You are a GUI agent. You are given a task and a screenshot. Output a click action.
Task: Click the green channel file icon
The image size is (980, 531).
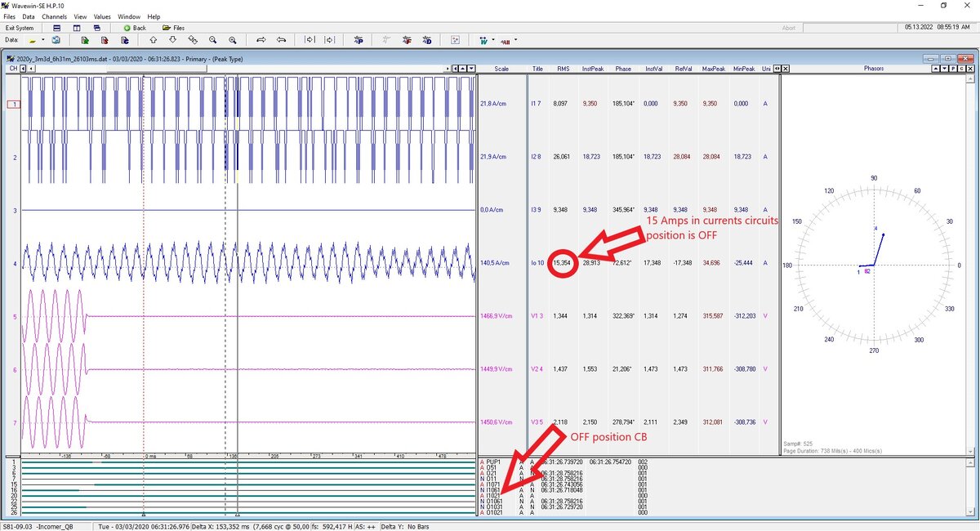coord(85,39)
